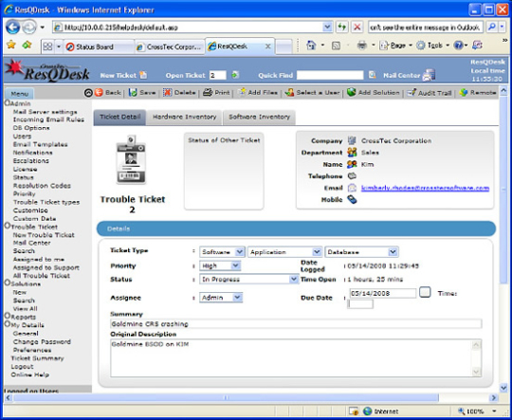Click the Add Solution globe icon
The image size is (512, 420).
352,92
